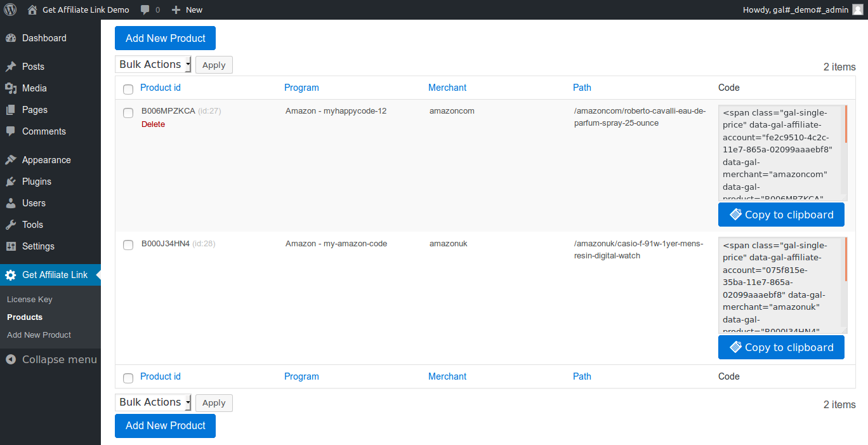Click the Merchant link in the table footer
Image resolution: width=868 pixels, height=445 pixels.
point(447,376)
